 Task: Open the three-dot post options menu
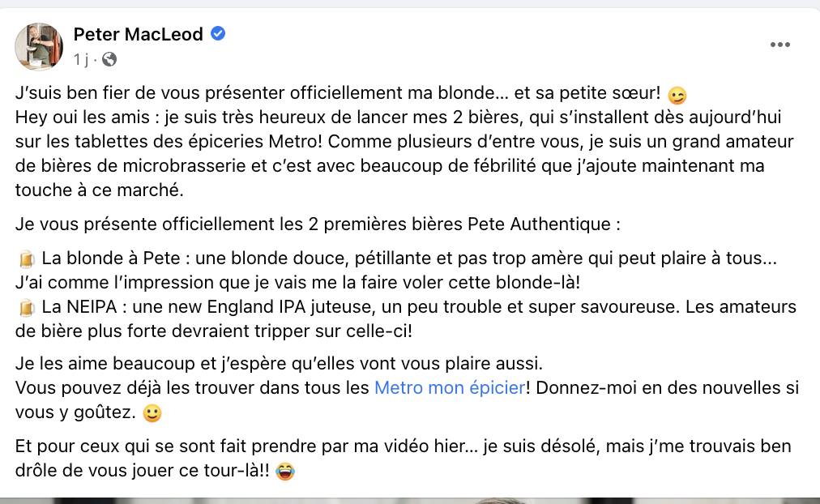[779, 45]
